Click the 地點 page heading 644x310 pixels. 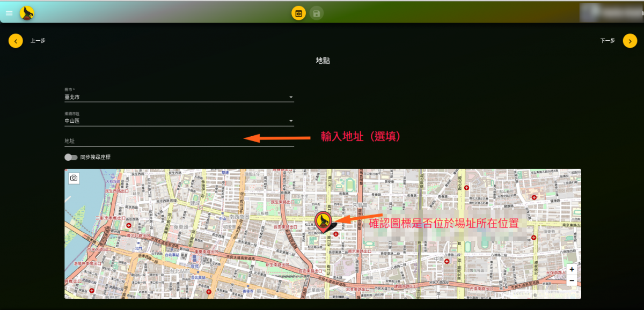click(x=323, y=61)
